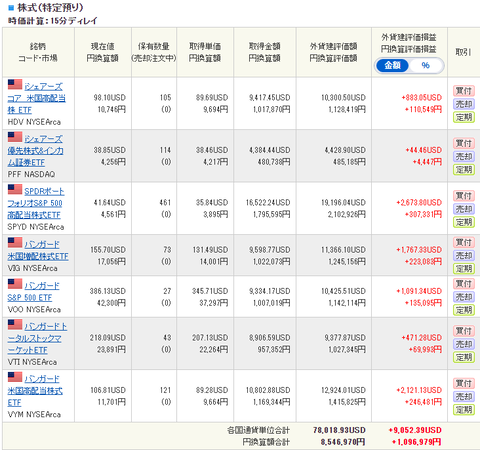480x450 pixels.
Task: Click 売却 button for PFF NASDAQ
Action: pyautogui.click(x=463, y=156)
